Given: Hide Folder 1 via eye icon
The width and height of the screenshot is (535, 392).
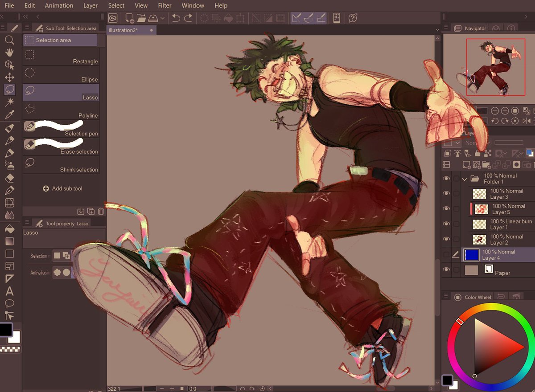Looking at the screenshot, I should [446, 179].
